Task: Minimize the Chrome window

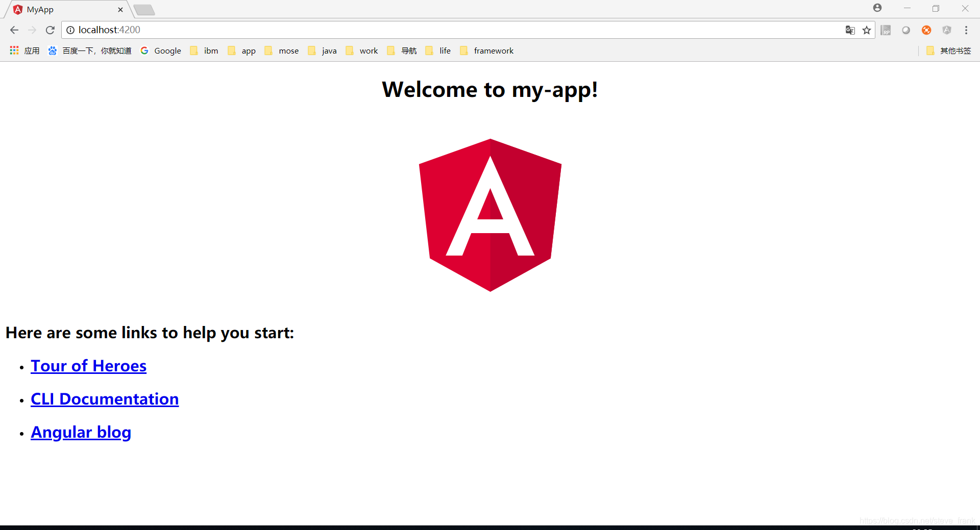Action: [x=907, y=8]
